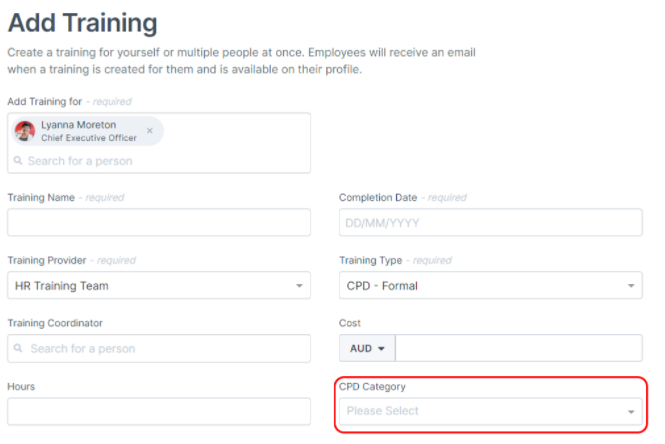Click the Cost amount input box
The image size is (665, 444).
tap(518, 348)
